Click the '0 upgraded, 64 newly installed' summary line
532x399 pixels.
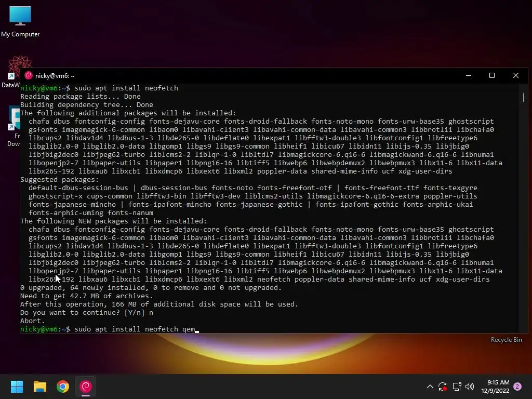coord(151,287)
